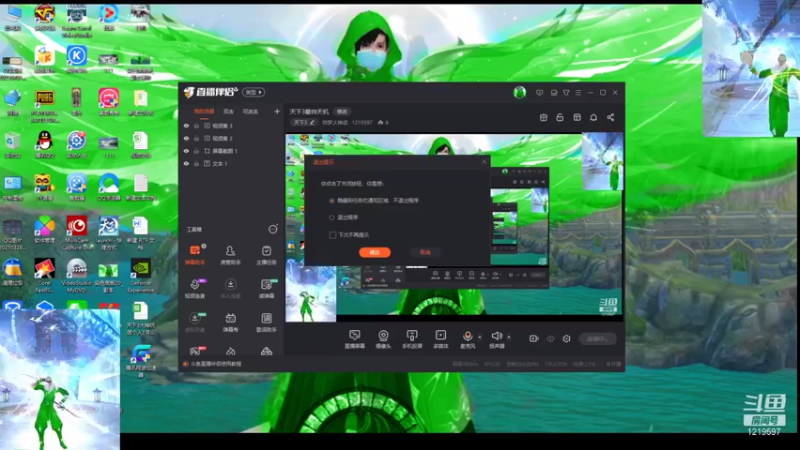The height and width of the screenshot is (450, 800).
Task: Lock the 视频集 3 source
Action: (x=196, y=126)
